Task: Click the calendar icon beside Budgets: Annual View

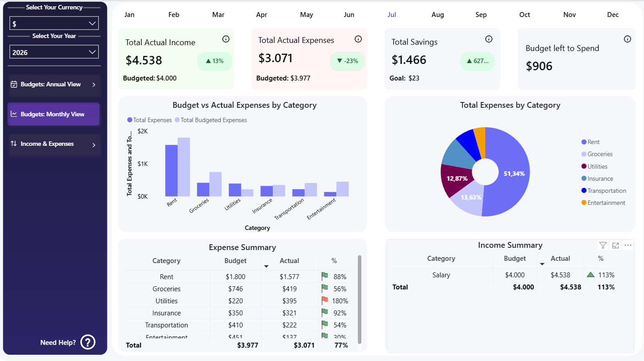Action: pos(14,84)
